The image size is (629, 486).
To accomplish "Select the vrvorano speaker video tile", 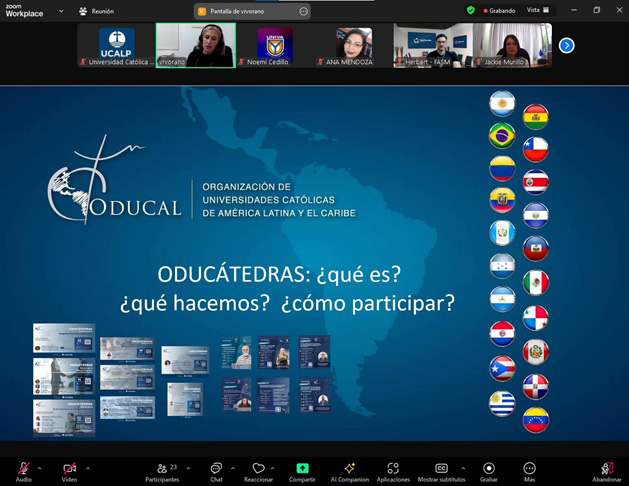I will tap(196, 45).
